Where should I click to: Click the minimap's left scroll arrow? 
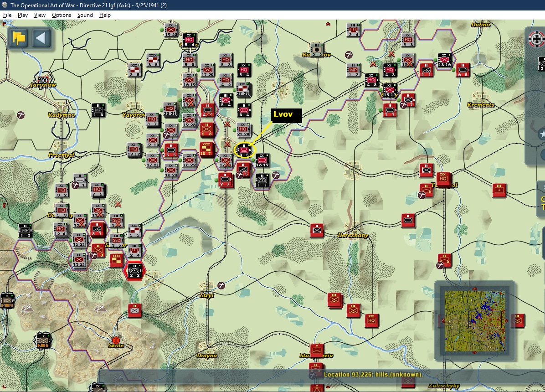(443, 321)
